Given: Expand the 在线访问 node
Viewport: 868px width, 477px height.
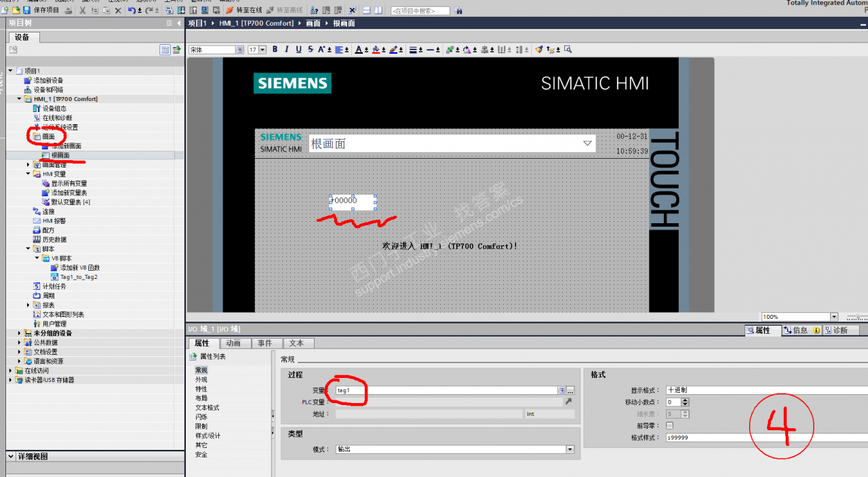Looking at the screenshot, I should (x=11, y=371).
